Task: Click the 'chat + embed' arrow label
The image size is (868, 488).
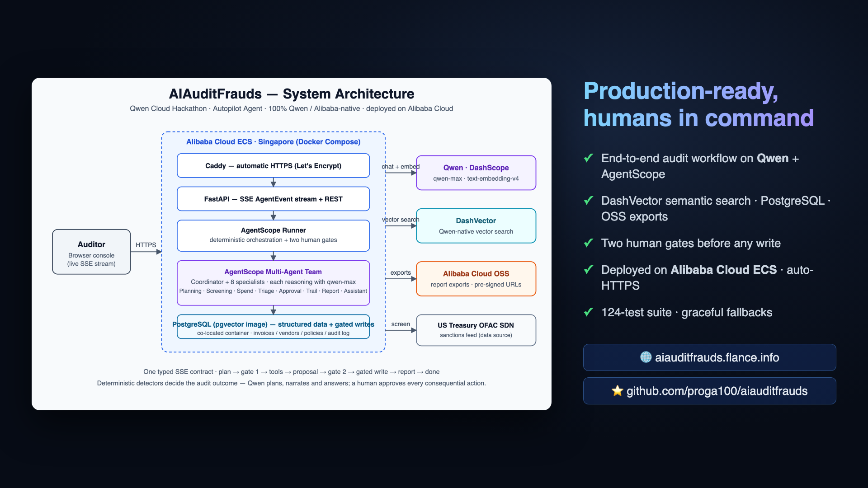Action: point(401,166)
